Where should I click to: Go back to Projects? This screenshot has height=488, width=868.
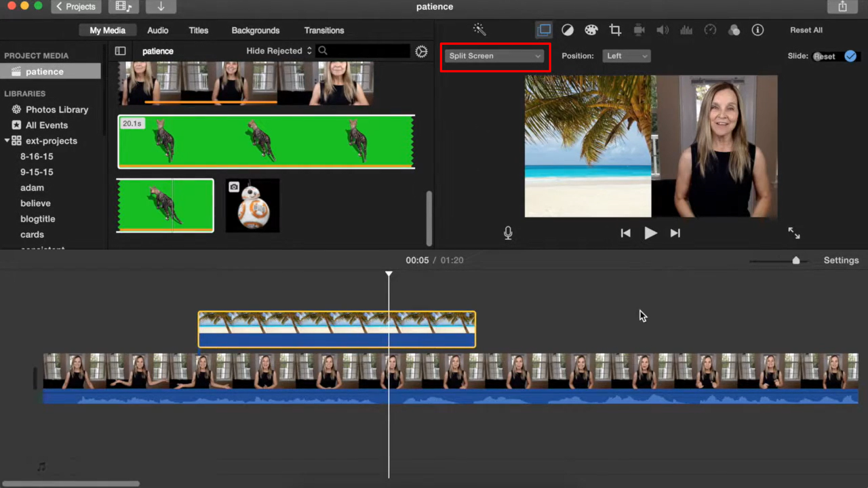pyautogui.click(x=76, y=7)
